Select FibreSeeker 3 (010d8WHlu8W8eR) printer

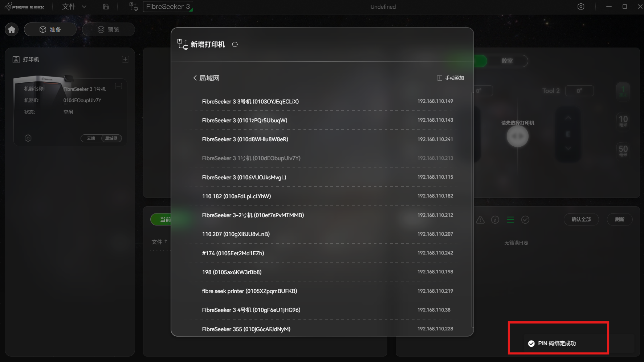327,139
